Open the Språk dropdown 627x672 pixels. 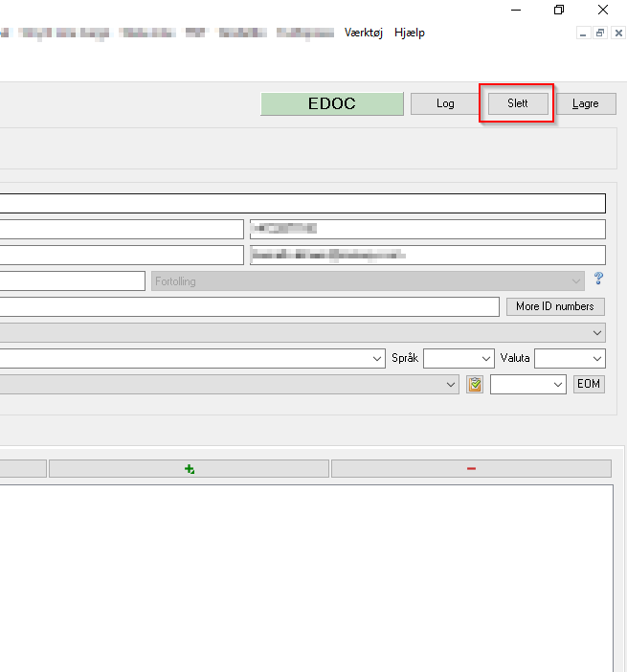tap(458, 358)
